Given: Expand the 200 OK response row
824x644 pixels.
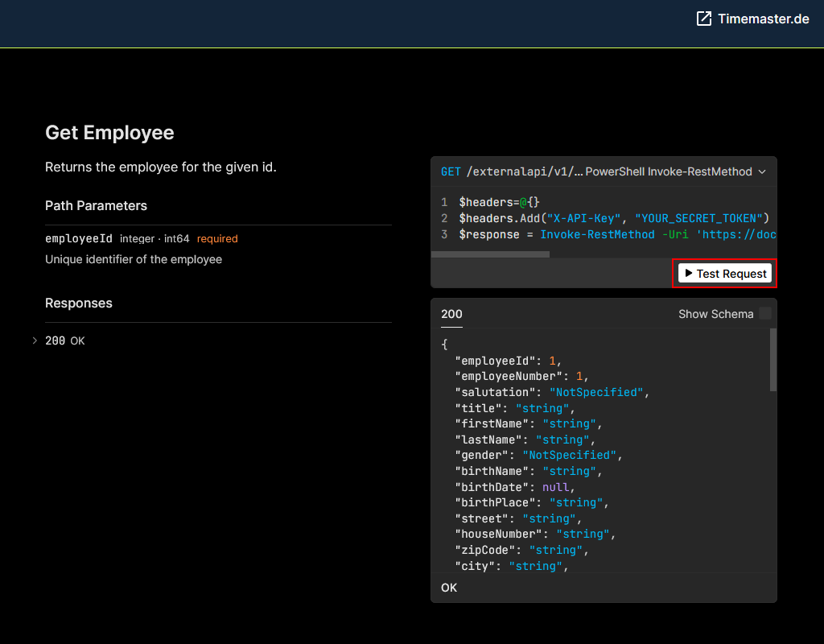Looking at the screenshot, I should (x=64, y=341).
